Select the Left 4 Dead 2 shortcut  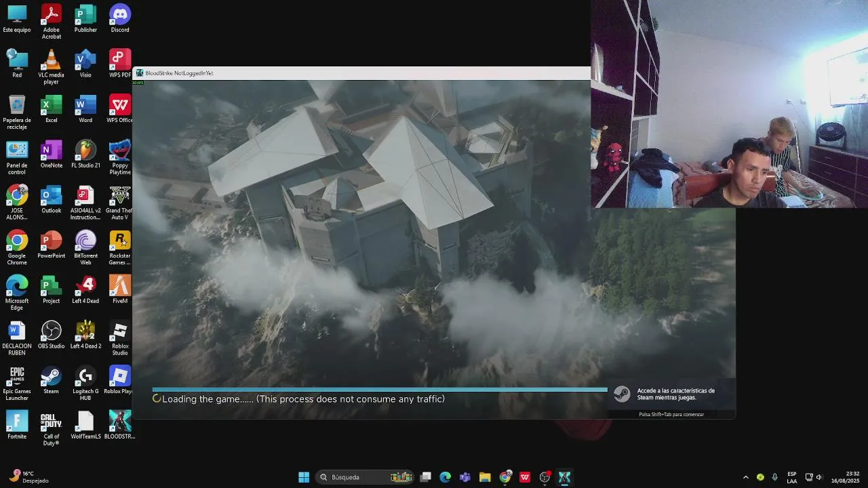pos(85,335)
